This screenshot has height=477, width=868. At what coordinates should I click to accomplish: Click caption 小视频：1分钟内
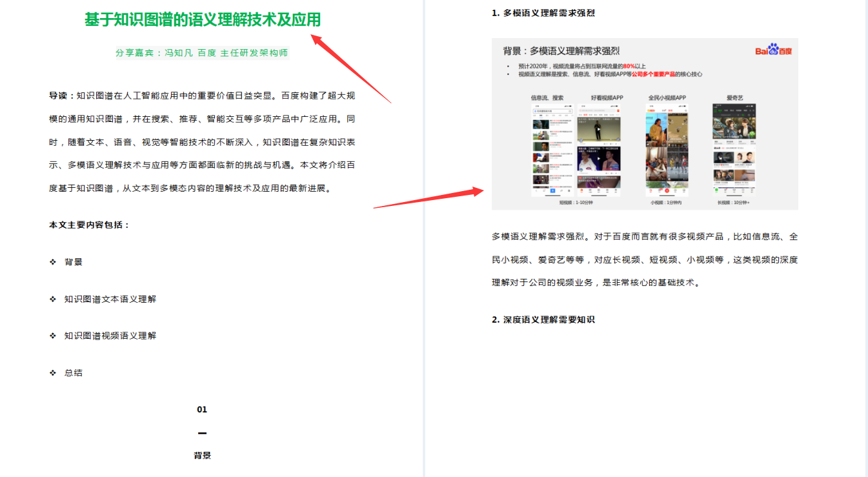[x=666, y=203]
